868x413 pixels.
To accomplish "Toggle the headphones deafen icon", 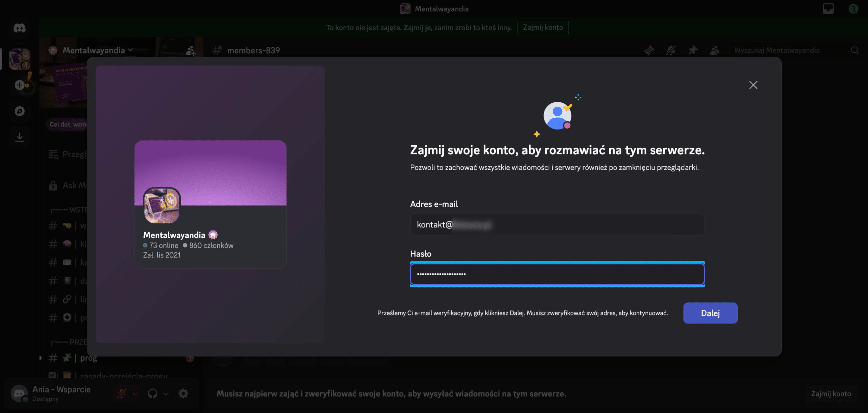I will click(153, 393).
